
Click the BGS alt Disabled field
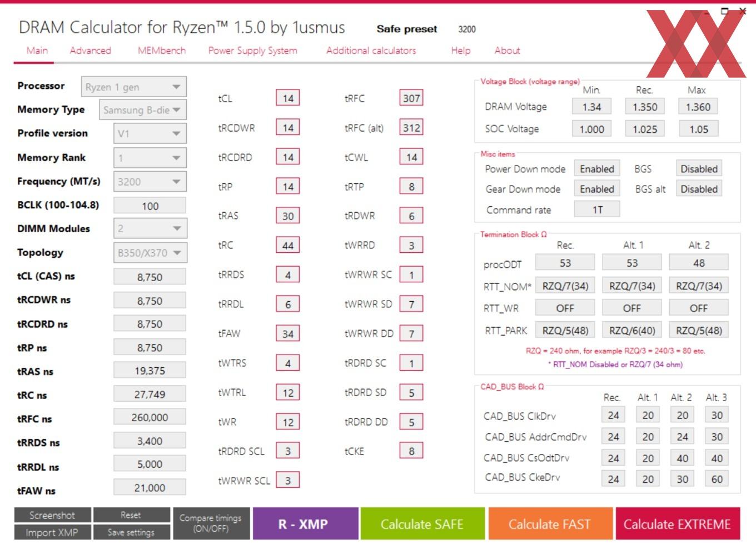[699, 189]
